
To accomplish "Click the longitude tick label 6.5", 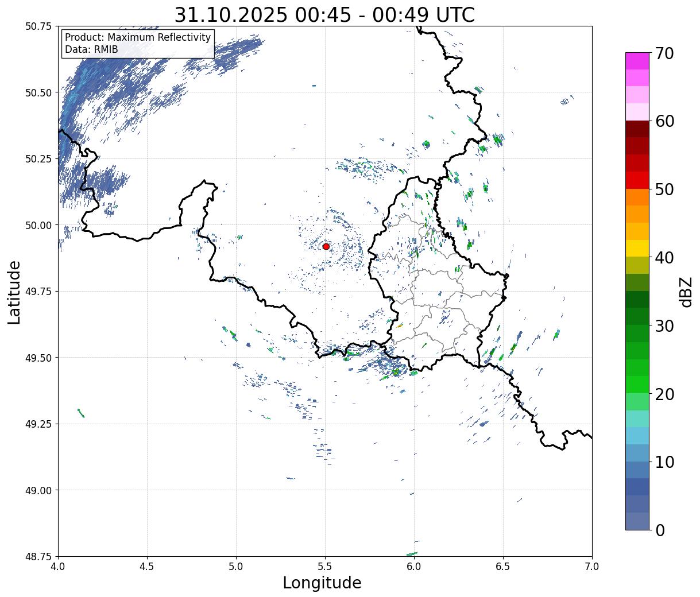I will tap(503, 566).
